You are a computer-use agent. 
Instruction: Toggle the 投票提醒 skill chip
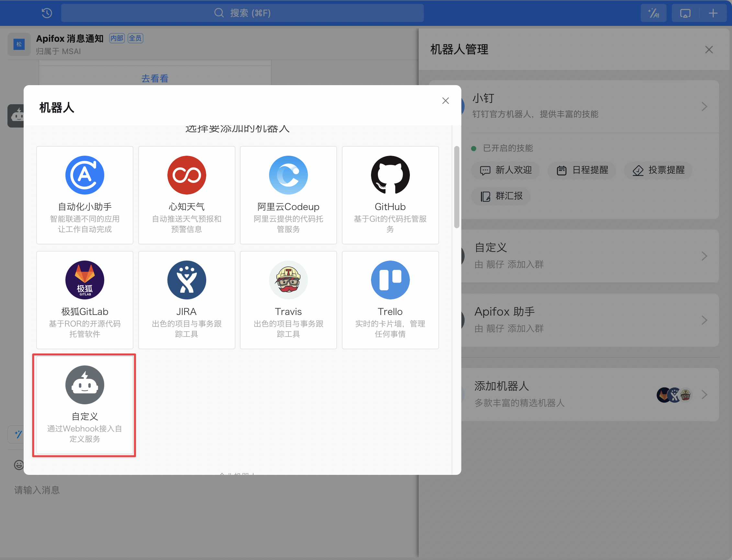tap(658, 170)
